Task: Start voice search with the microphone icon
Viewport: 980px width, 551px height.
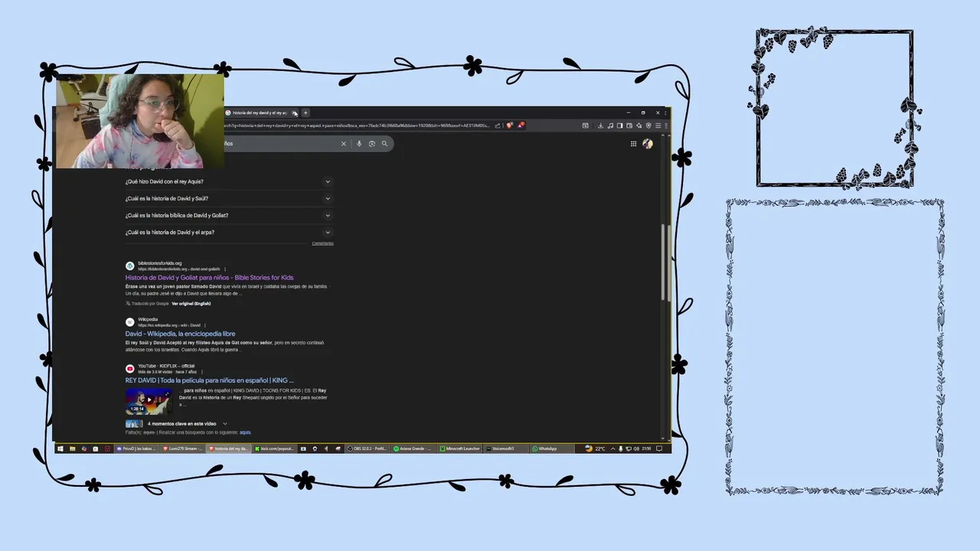Action: [358, 143]
